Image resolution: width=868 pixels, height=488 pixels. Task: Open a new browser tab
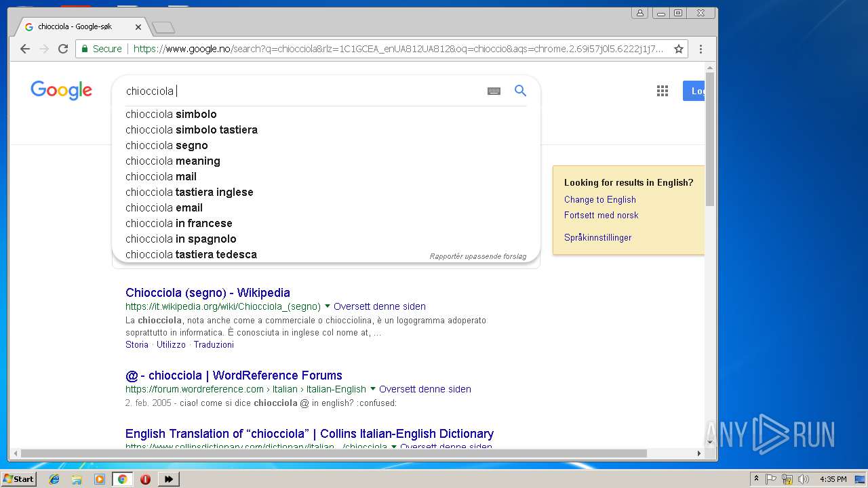pyautogui.click(x=163, y=27)
